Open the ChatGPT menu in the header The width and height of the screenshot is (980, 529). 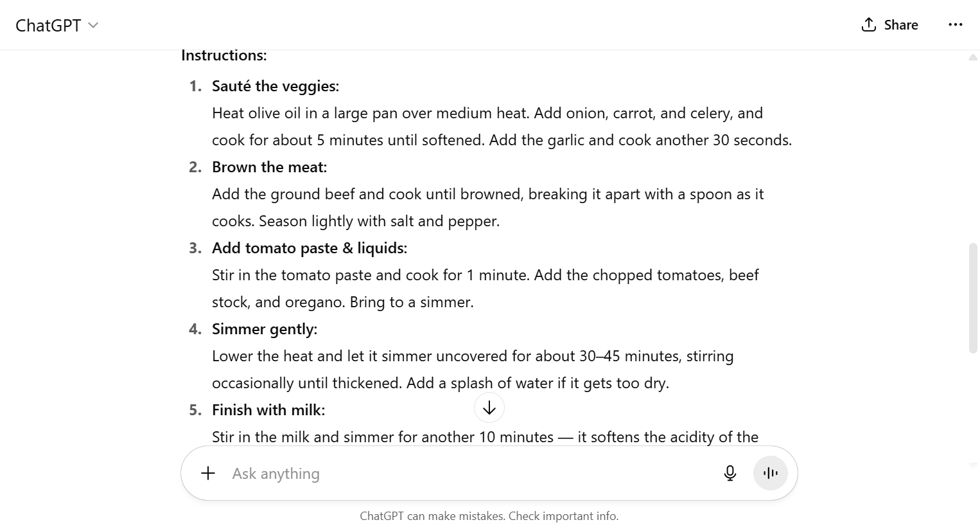click(57, 25)
